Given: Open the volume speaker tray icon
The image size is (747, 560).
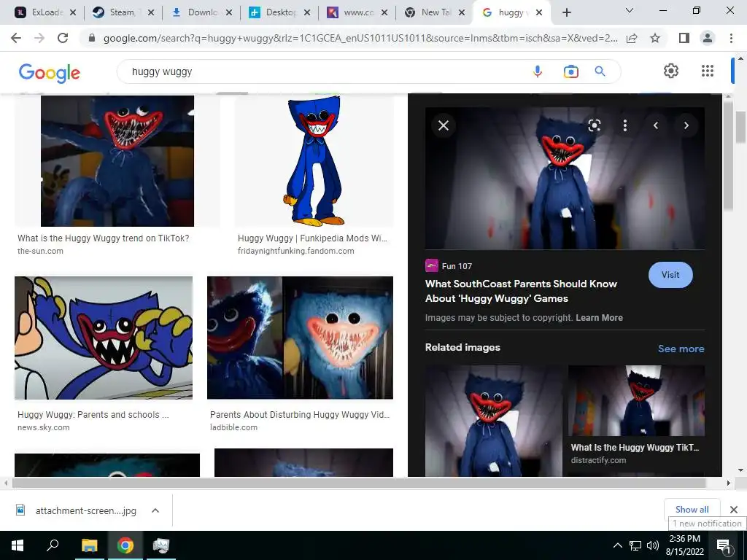Looking at the screenshot, I should pyautogui.click(x=653, y=545).
